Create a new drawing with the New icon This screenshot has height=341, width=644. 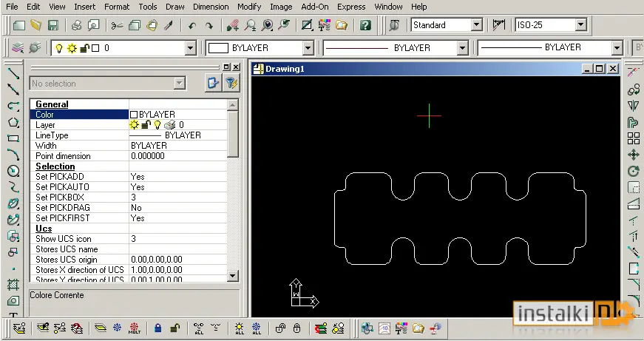[19, 25]
